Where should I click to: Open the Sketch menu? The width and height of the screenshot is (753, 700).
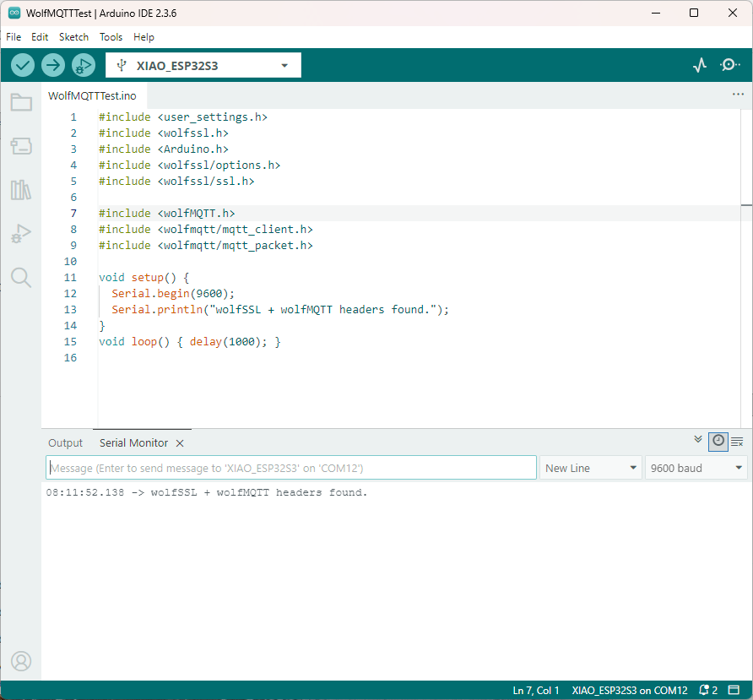(73, 37)
